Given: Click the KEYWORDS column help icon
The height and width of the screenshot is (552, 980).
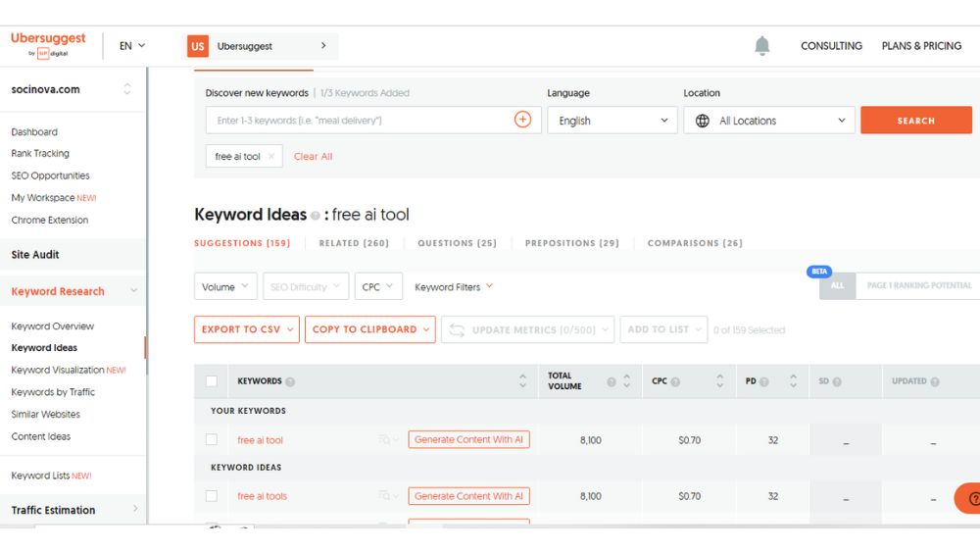Looking at the screenshot, I should click(x=290, y=381).
